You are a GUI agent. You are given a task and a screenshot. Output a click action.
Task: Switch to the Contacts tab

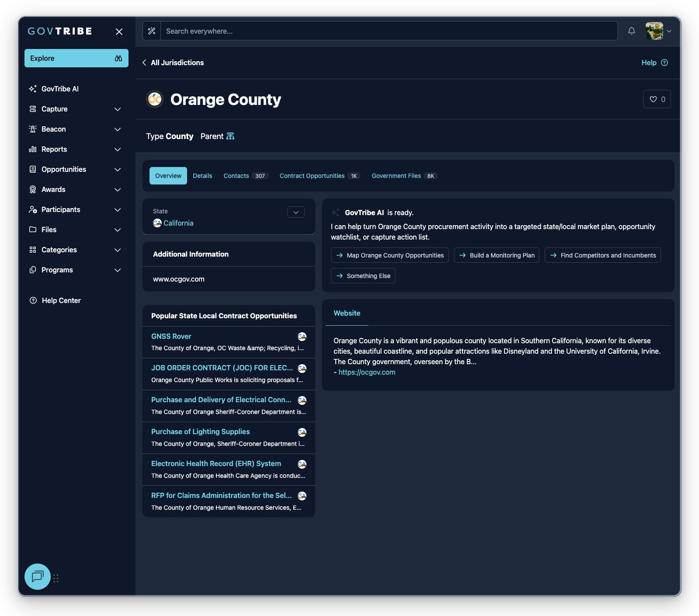click(245, 176)
